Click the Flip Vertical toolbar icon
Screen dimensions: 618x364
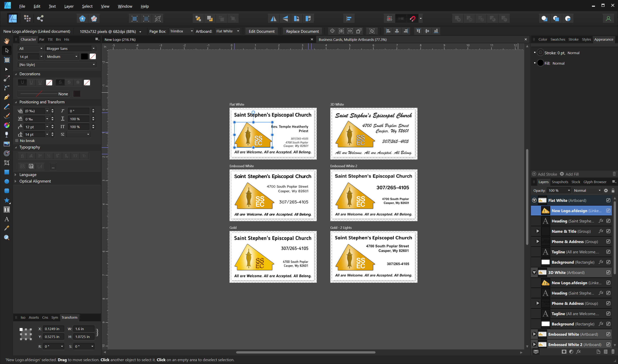click(x=285, y=18)
